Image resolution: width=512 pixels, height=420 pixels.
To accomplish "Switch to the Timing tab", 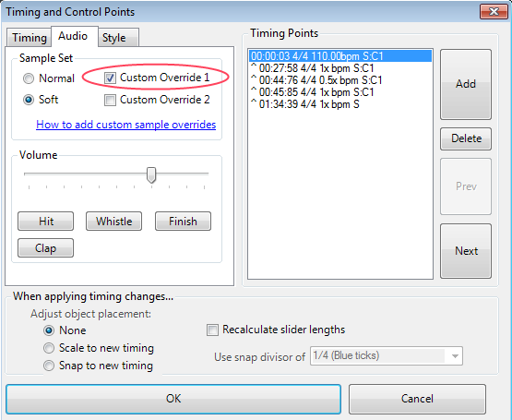I will (30, 38).
